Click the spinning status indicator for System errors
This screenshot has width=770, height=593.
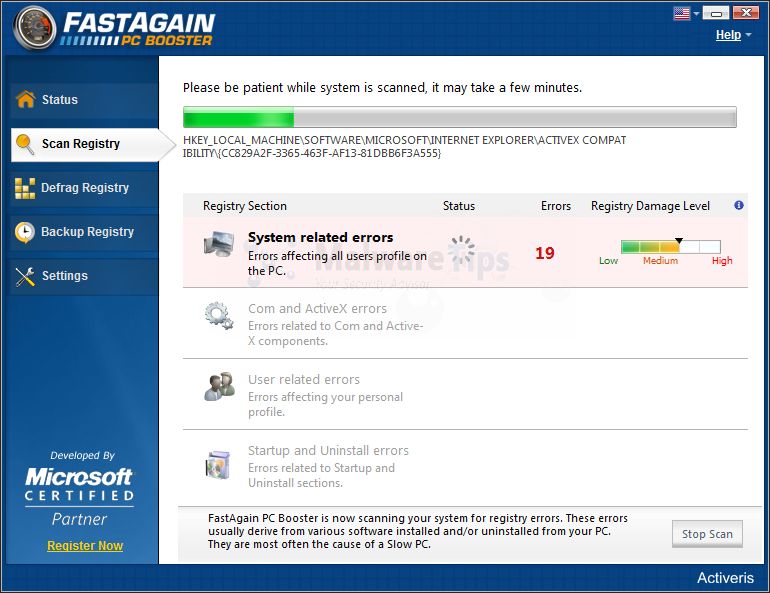pos(462,249)
